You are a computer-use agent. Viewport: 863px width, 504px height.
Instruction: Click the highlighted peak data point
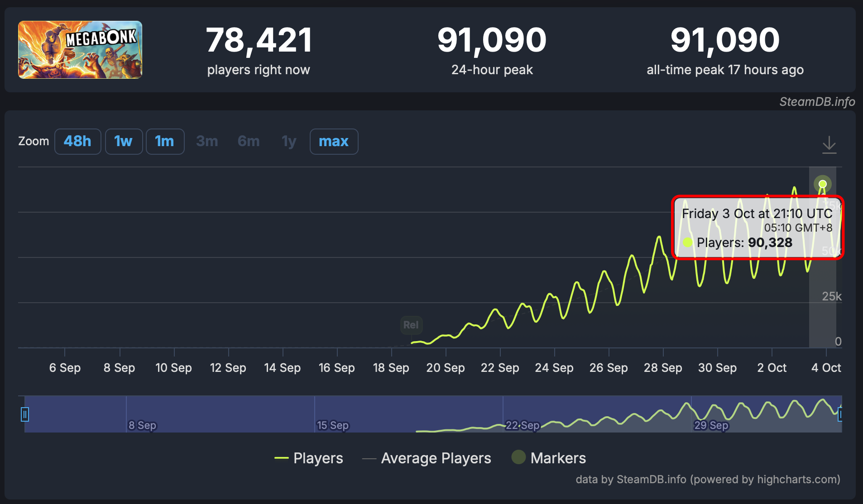coord(823,184)
